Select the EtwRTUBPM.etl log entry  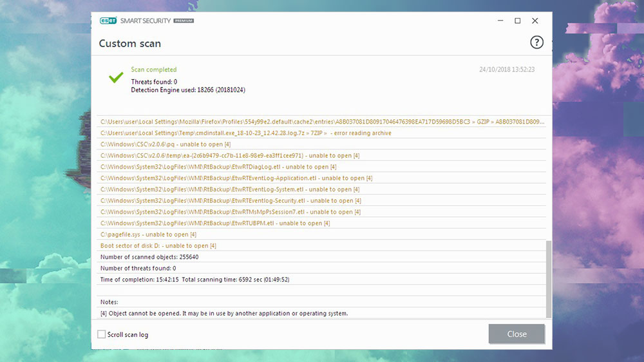tap(215, 224)
